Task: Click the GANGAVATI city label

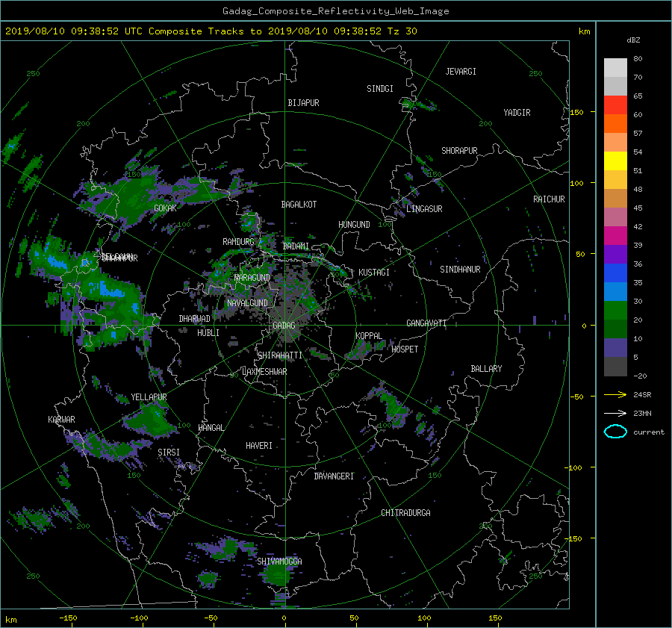Action: [426, 323]
